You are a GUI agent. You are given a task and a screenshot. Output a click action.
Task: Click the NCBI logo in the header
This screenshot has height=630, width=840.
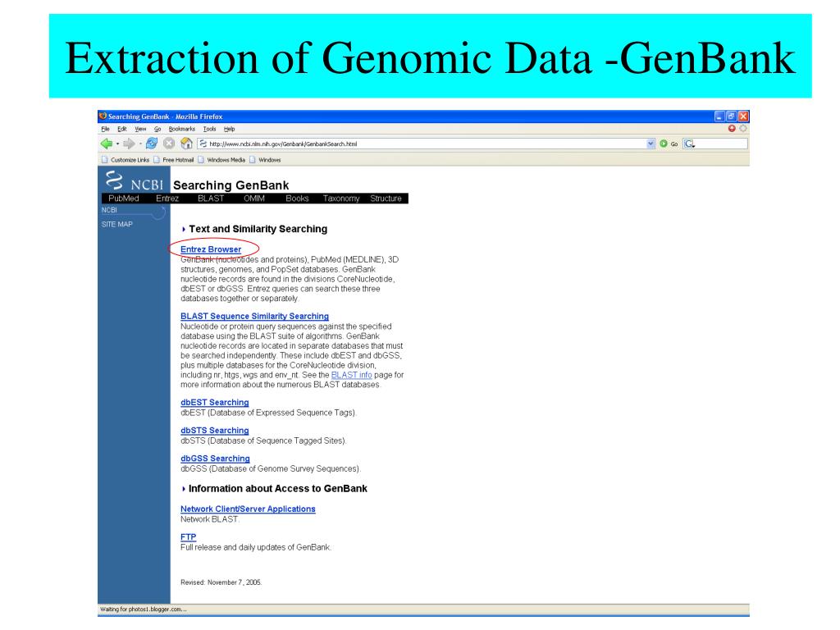tap(134, 181)
